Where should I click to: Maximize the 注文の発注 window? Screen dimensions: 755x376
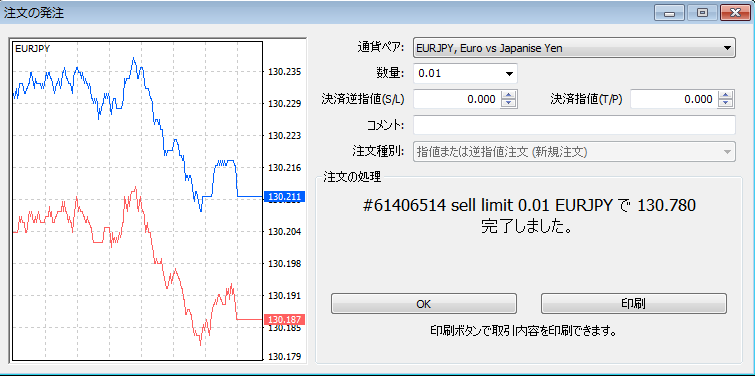pyautogui.click(x=702, y=13)
